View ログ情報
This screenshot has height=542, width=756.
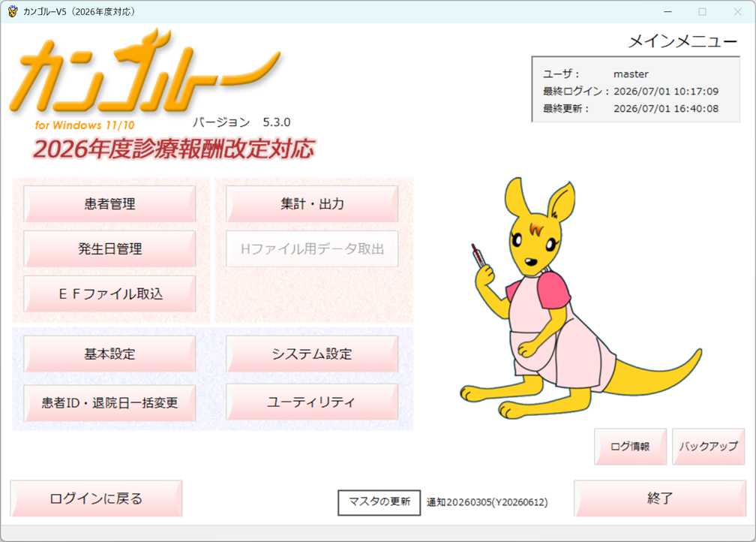(630, 447)
